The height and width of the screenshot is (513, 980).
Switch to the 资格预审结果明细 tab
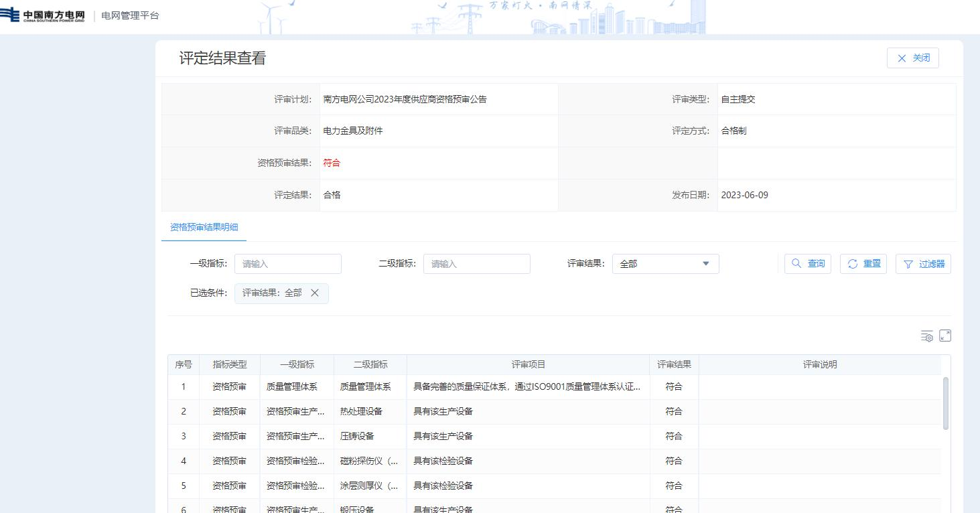[204, 227]
